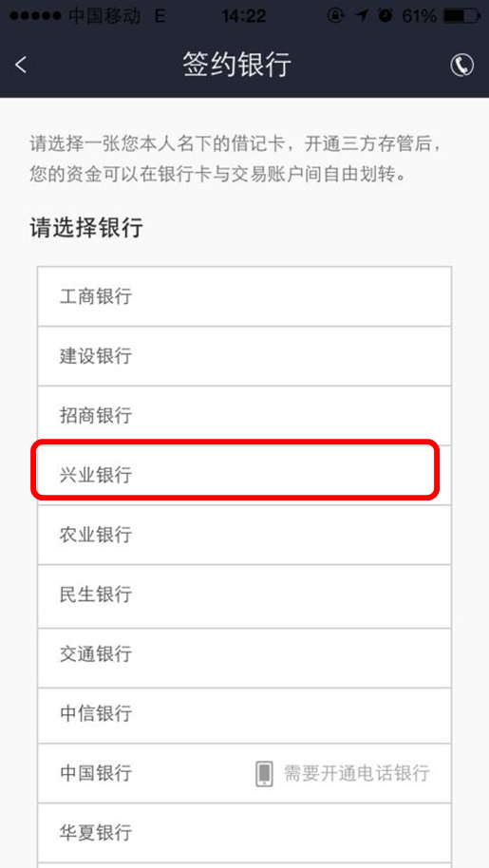Image resolution: width=489 pixels, height=868 pixels.
Task: Select 建设银行 from the bank list
Action: 245,356
